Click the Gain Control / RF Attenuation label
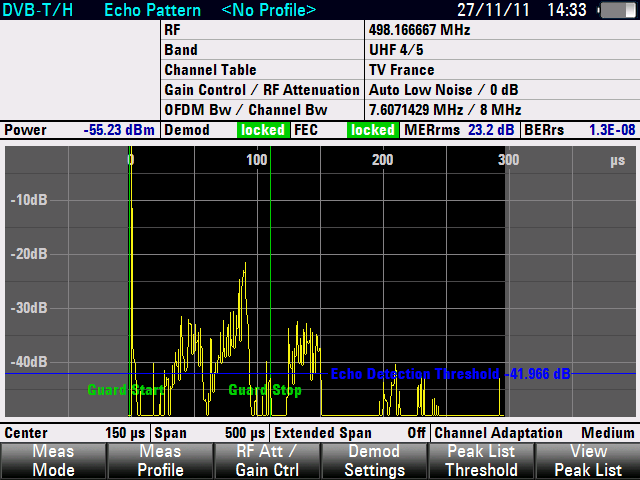 (x=262, y=90)
